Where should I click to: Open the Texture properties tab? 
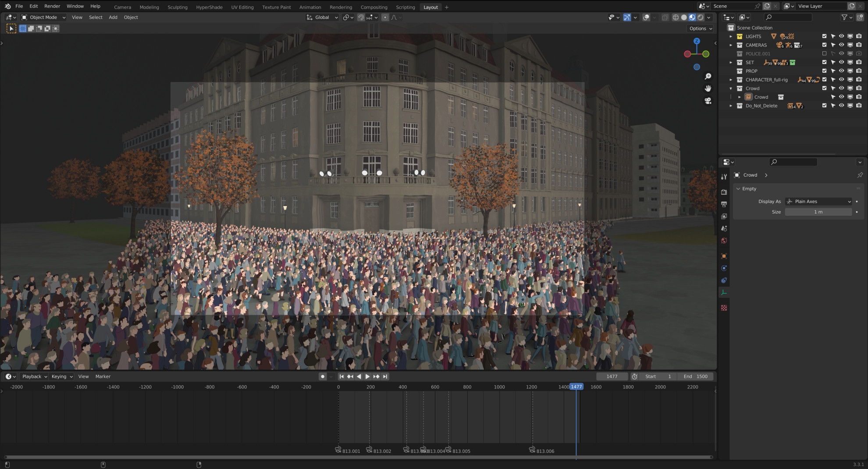click(x=724, y=308)
